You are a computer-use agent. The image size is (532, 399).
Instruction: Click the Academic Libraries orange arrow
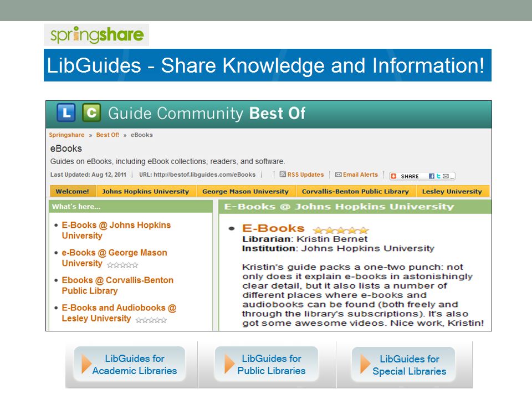tap(86, 364)
